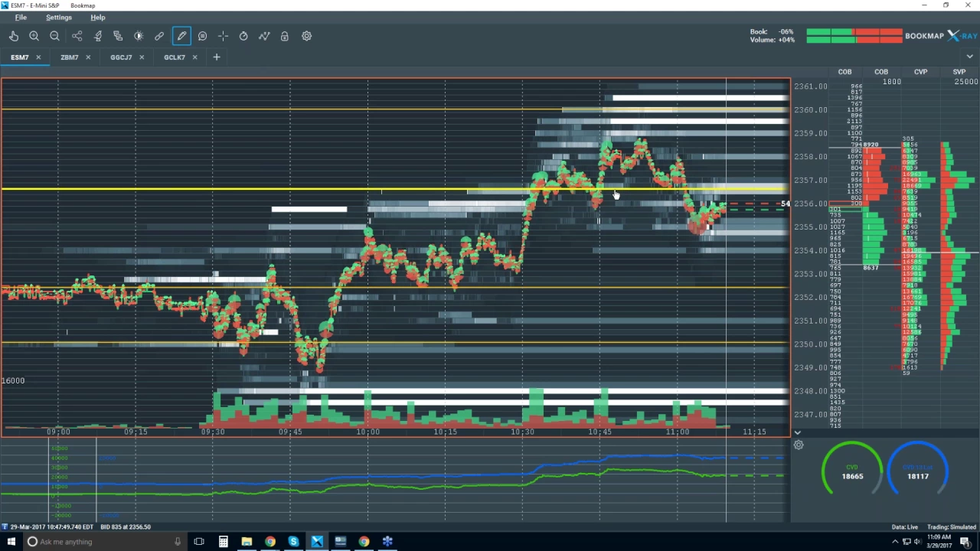Image resolution: width=980 pixels, height=551 pixels.
Task: Click the stacked layers toolbar icon
Action: [118, 36]
